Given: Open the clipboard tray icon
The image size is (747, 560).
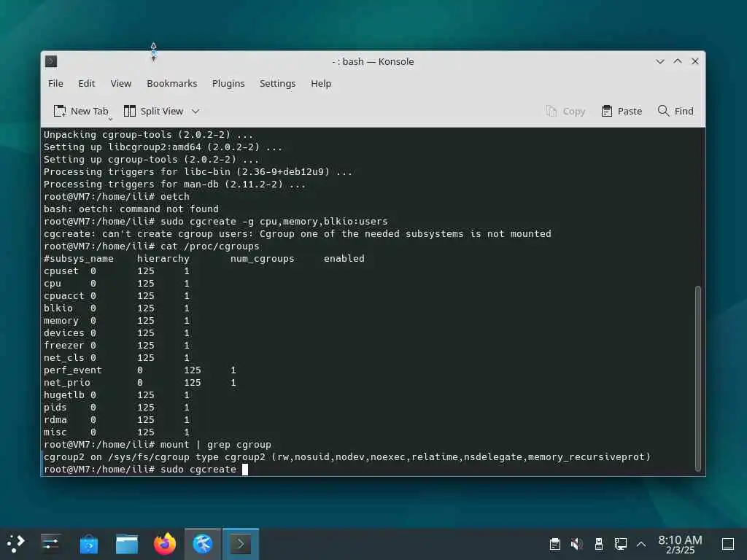Looking at the screenshot, I should point(554,544).
